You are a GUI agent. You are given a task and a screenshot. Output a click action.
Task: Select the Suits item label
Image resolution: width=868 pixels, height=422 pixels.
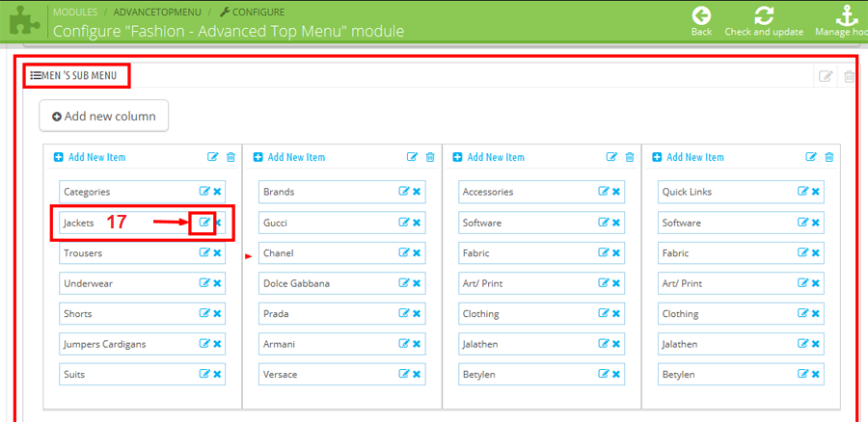[74, 375]
